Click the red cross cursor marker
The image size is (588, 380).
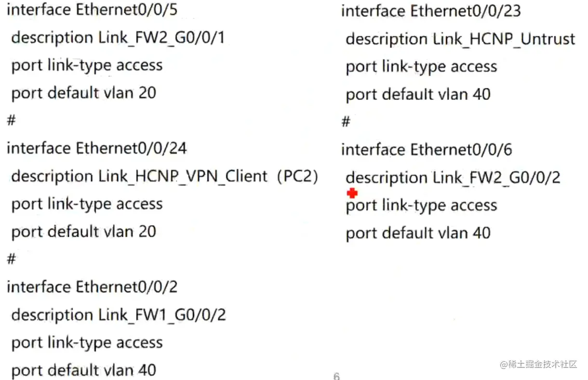pyautogui.click(x=352, y=194)
